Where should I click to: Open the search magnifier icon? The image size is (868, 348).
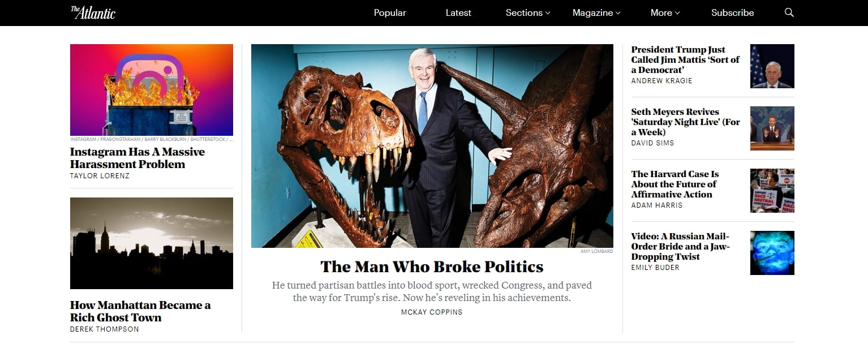[x=789, y=12]
